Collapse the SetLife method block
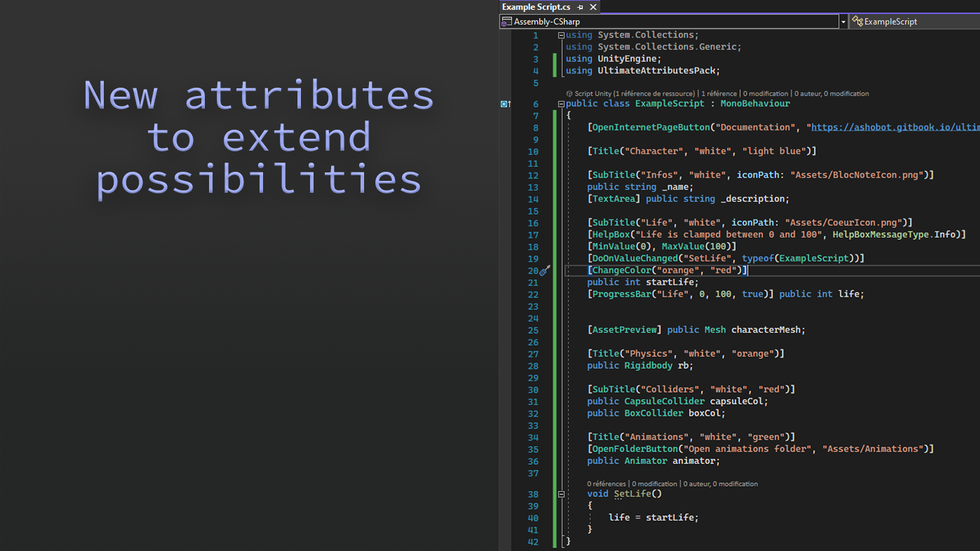This screenshot has height=551, width=980. coord(561,494)
